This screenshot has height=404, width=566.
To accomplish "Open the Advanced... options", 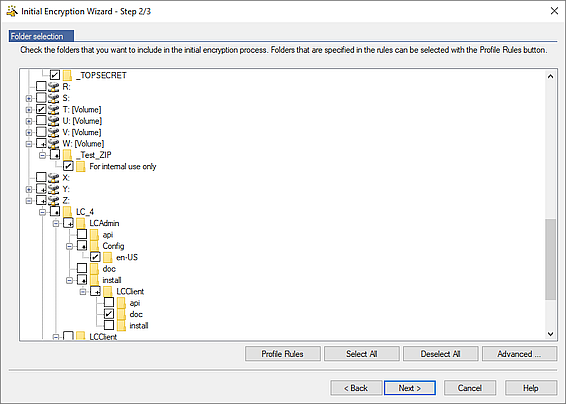I will 519,354.
